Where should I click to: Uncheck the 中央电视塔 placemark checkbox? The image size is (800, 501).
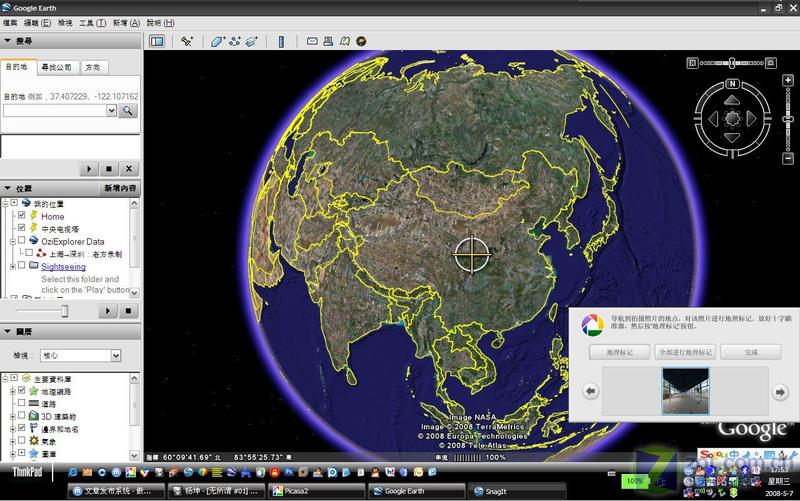point(21,228)
